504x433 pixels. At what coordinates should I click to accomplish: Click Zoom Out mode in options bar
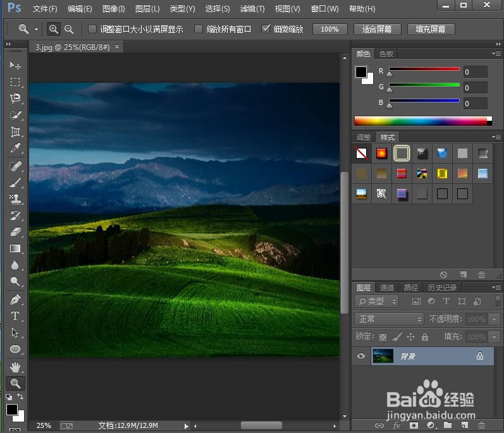69,29
